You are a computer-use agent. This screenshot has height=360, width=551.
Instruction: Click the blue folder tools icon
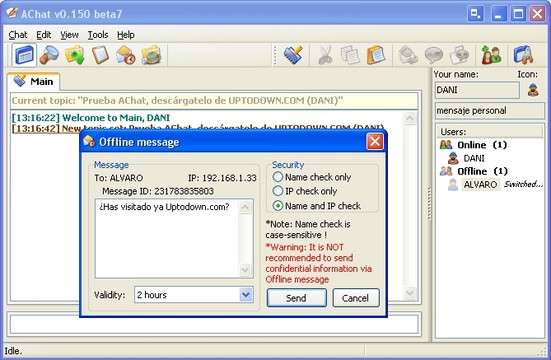tap(524, 55)
